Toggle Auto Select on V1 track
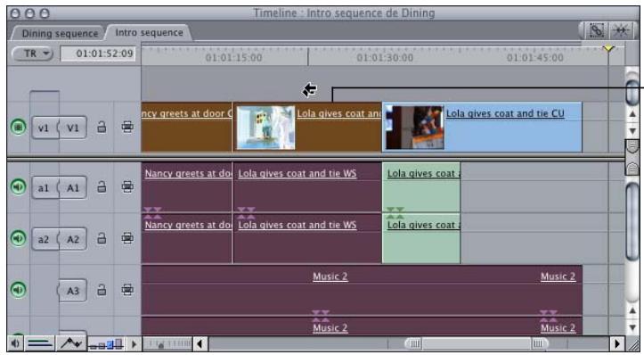The image size is (644, 355). 127,127
